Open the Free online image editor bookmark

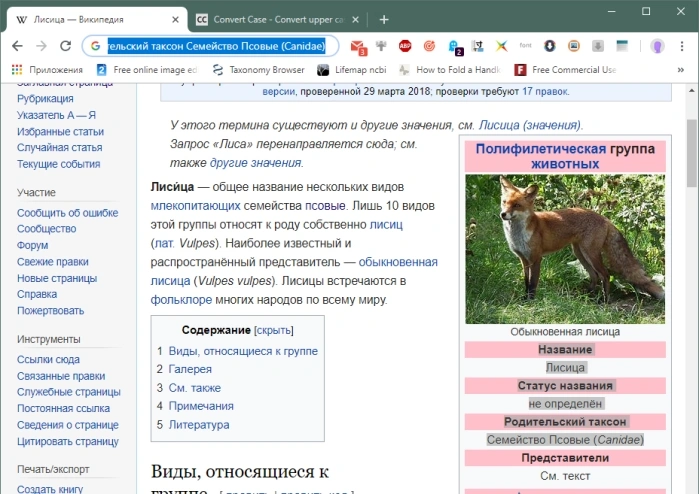coord(147,70)
